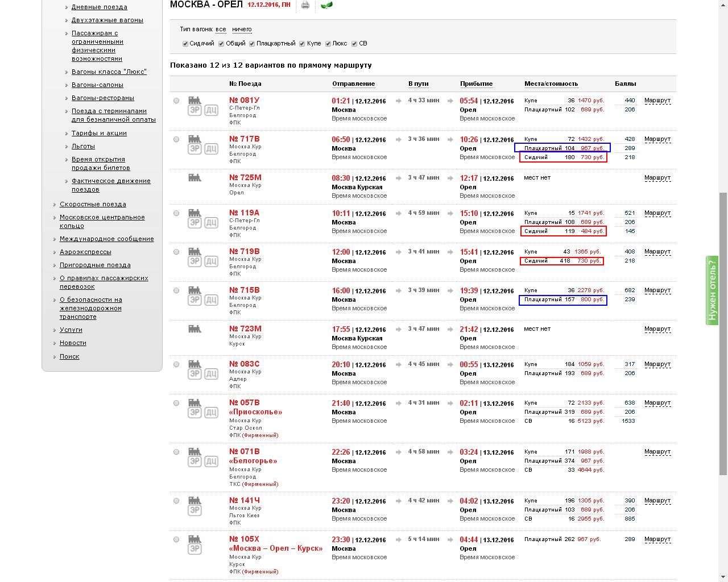Image resolution: width=728 pixels, height=582 pixels.
Task: Select radio button for train 119А
Action: pos(176,213)
